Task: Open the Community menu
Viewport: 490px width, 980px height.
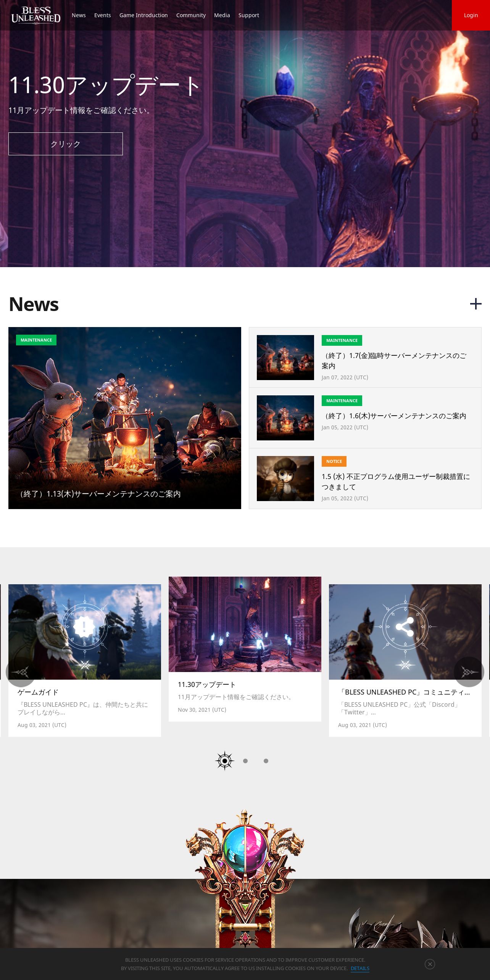Action: pos(191,15)
